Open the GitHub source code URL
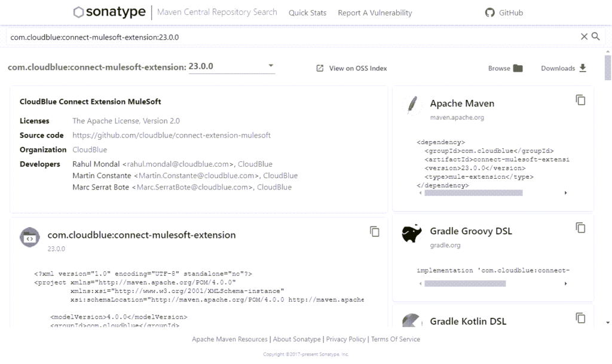The width and height of the screenshot is (612, 364). click(172, 135)
